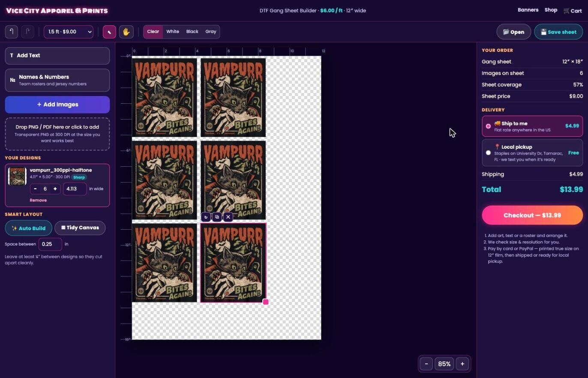Activate the select pointer tool

[109, 32]
